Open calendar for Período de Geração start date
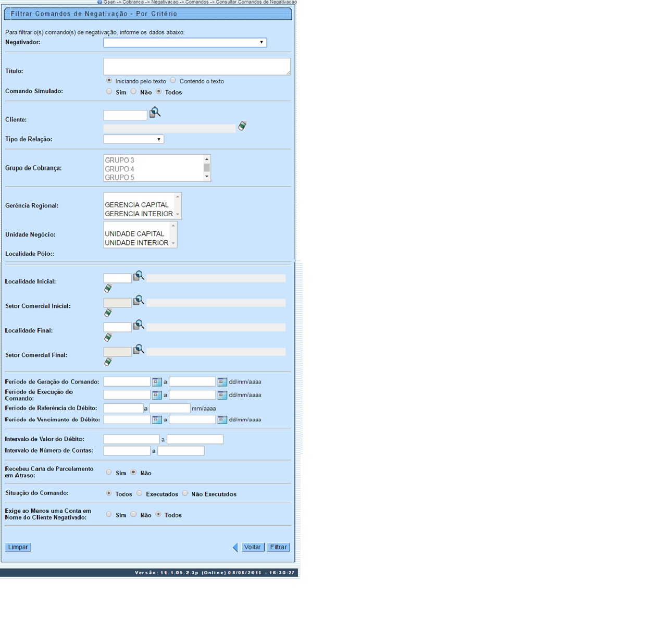The image size is (648, 644). coord(156,382)
